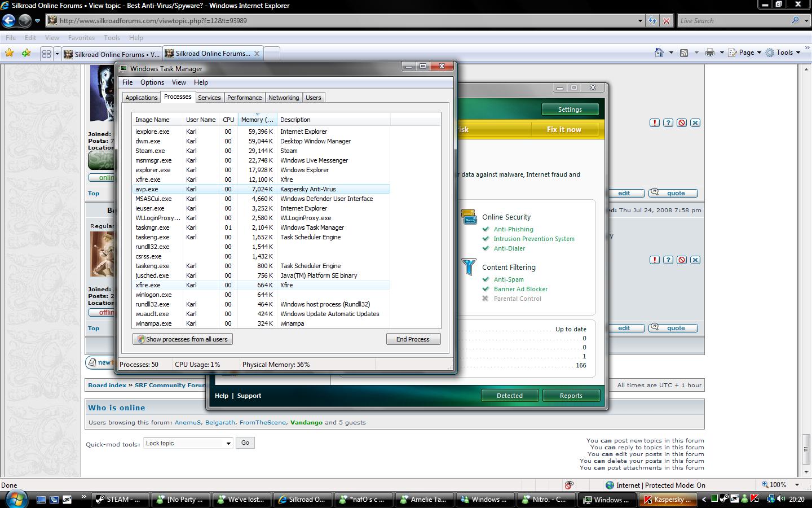812x508 pixels.
Task: Refresh the page with the refresh icon
Action: (x=652, y=21)
